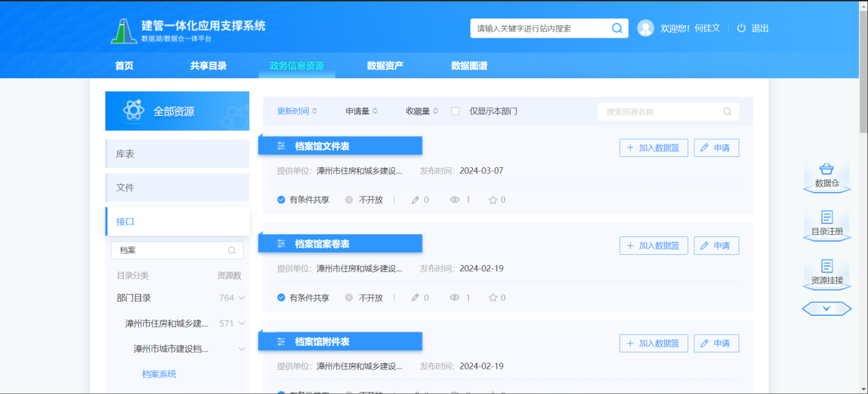Click the settings icon on 档案馆附件表
Viewport: 868px width, 394px height.
[x=281, y=341]
